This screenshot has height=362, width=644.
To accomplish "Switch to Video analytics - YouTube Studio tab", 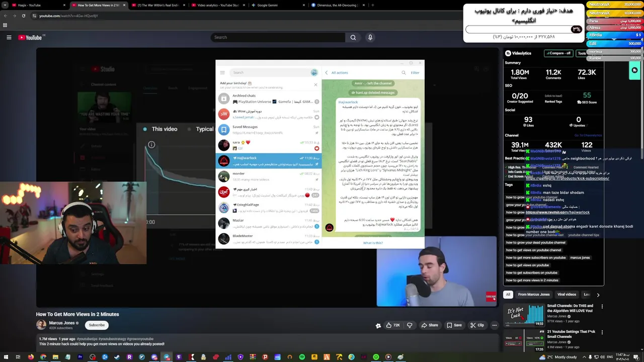I will coord(218,5).
